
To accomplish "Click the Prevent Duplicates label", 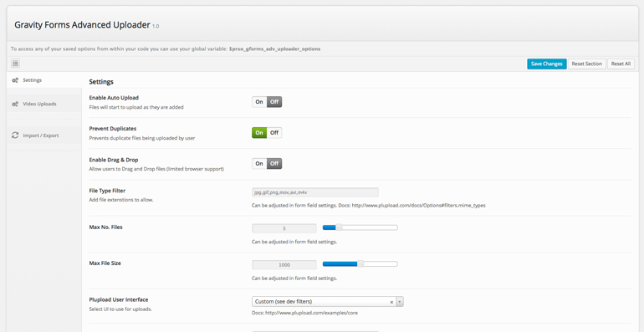I will 113,129.
